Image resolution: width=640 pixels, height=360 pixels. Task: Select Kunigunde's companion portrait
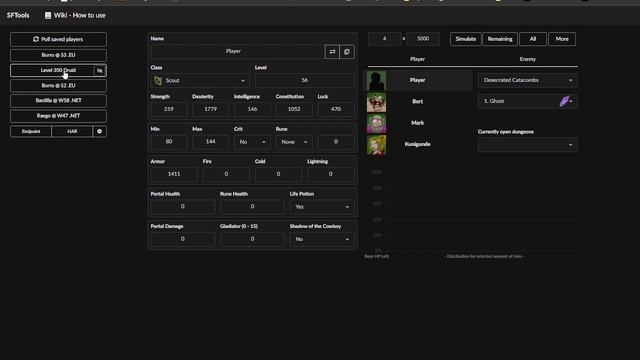click(376, 144)
